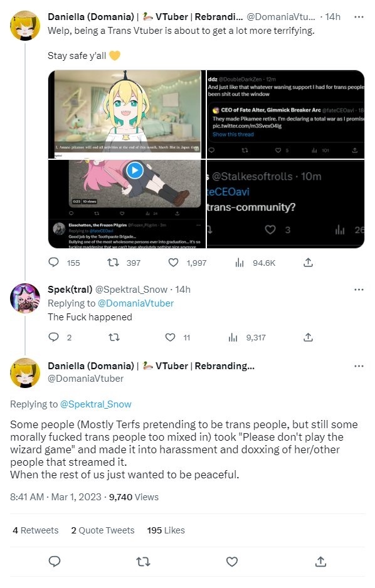Viewport: 375px width, 588px height.
Task: Retweet the main tweet using bottom retweet icon
Action: (x=142, y=562)
